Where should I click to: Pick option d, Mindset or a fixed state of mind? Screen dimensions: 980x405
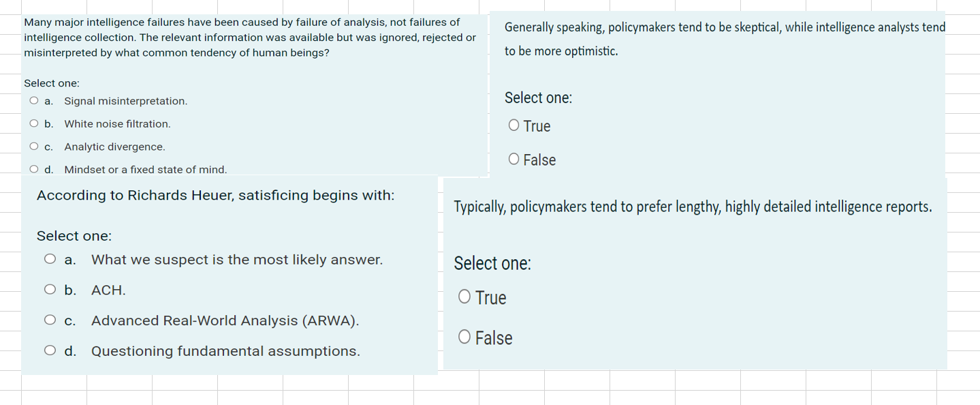33,168
